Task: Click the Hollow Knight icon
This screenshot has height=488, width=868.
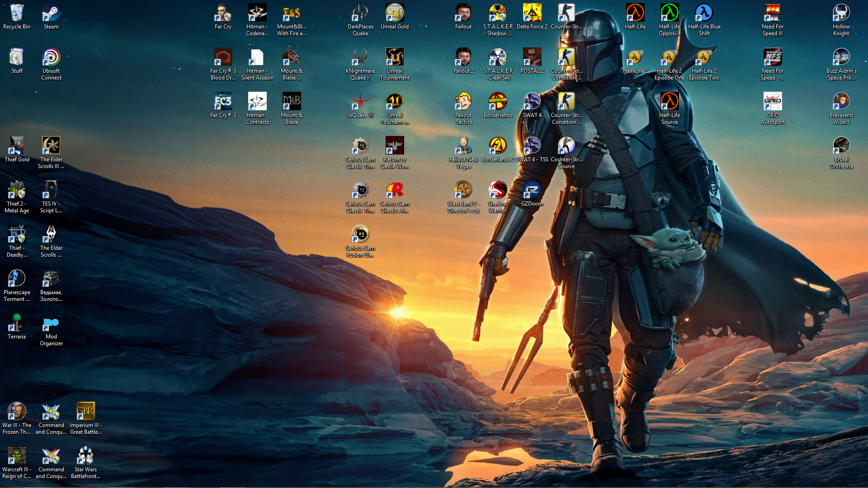Action: click(x=841, y=13)
